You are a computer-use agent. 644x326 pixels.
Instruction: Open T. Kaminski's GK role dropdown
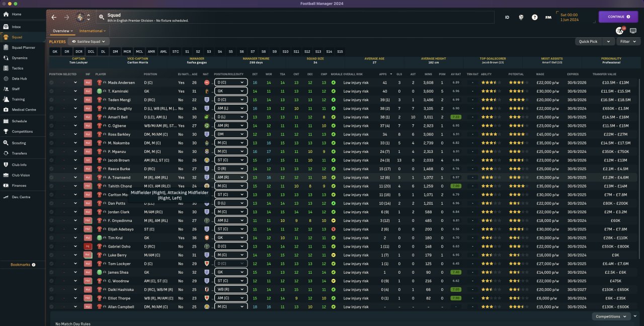coord(231,91)
